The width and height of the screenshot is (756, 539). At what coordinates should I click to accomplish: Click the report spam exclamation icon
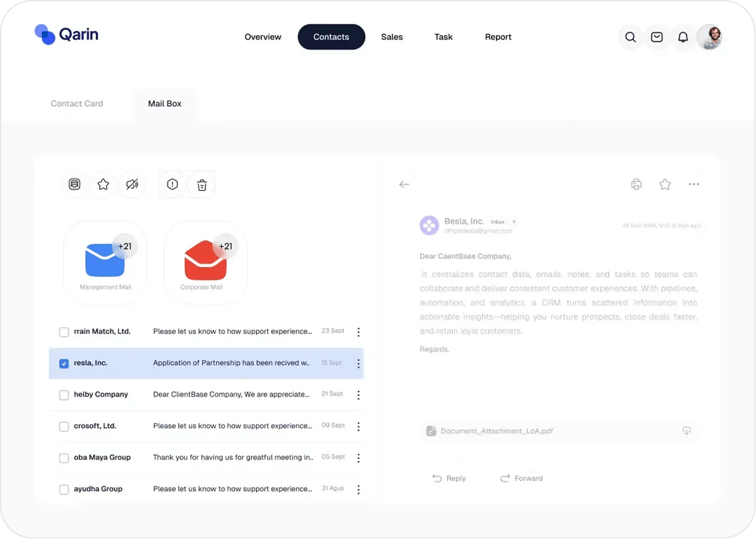click(173, 184)
